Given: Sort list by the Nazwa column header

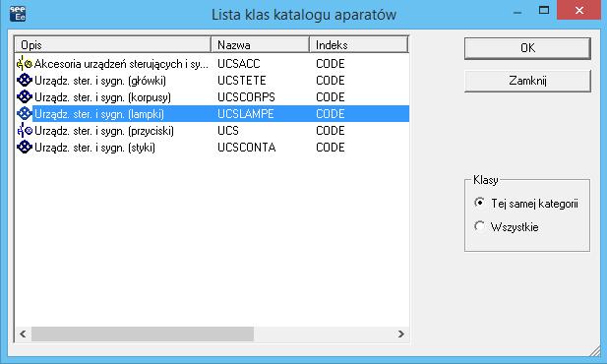Looking at the screenshot, I should [x=260, y=45].
